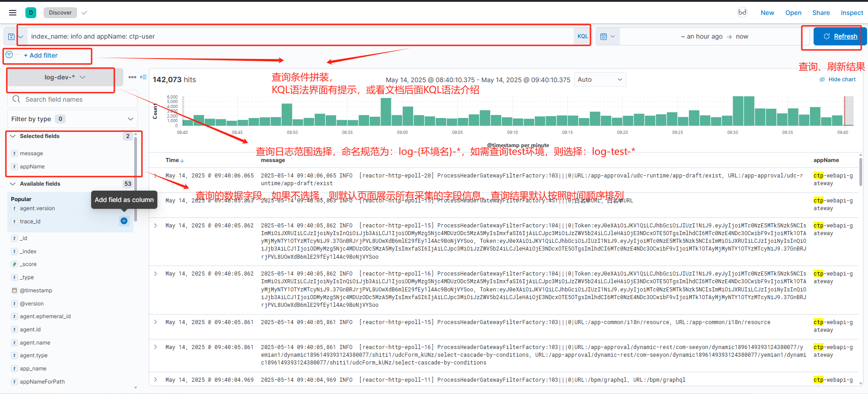Open the hamburger navigation menu
The width and height of the screenshot is (868, 394).
(x=13, y=13)
